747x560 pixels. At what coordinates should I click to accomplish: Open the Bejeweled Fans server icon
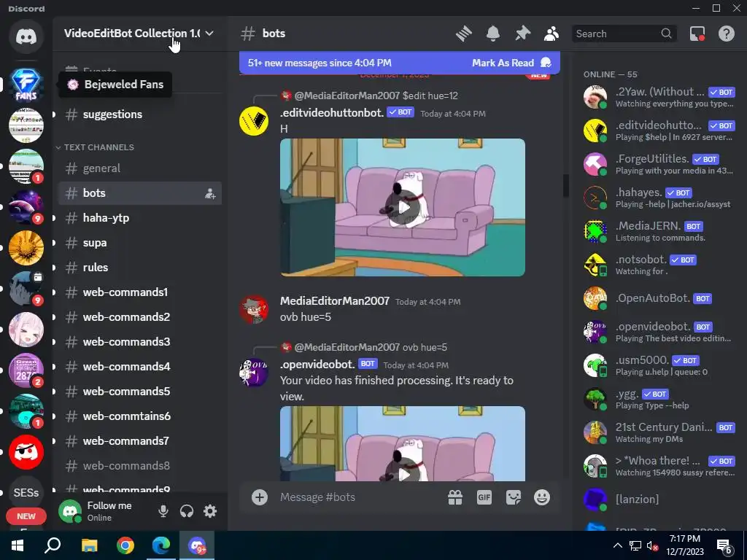[26, 85]
